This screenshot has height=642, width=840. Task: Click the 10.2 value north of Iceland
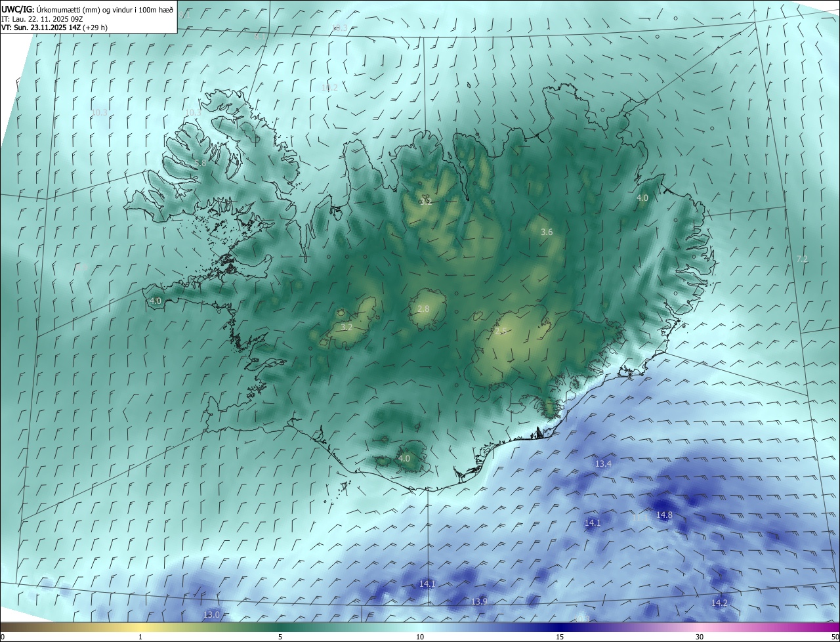(329, 87)
